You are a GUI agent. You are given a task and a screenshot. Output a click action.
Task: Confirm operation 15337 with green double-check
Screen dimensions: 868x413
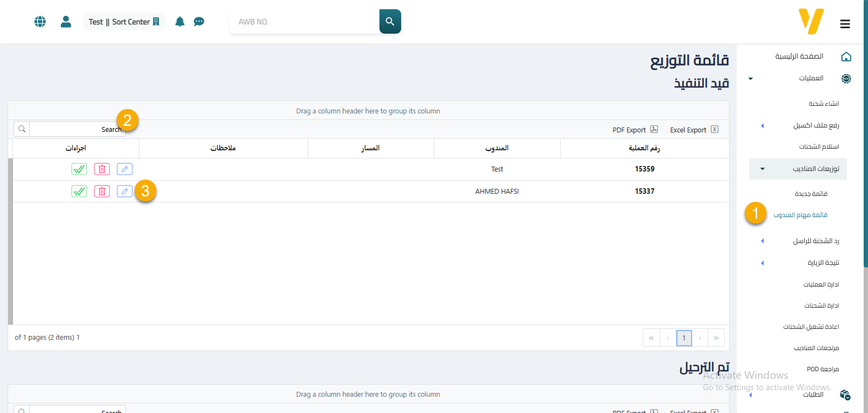coord(79,192)
